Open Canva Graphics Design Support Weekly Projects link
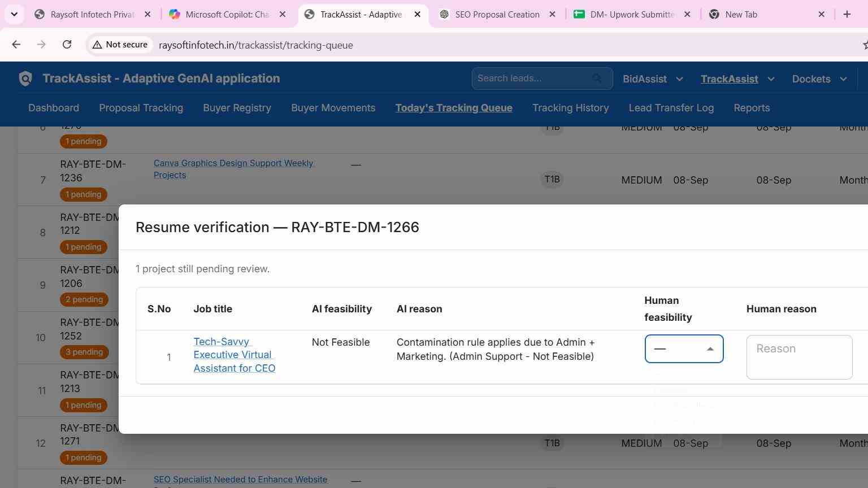Screen dimensions: 868x488 tap(234, 169)
